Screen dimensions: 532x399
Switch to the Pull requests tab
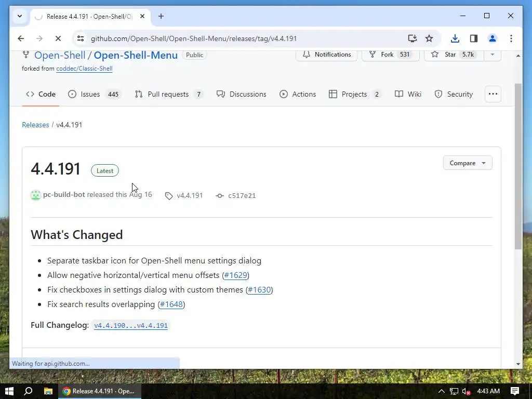(169, 95)
